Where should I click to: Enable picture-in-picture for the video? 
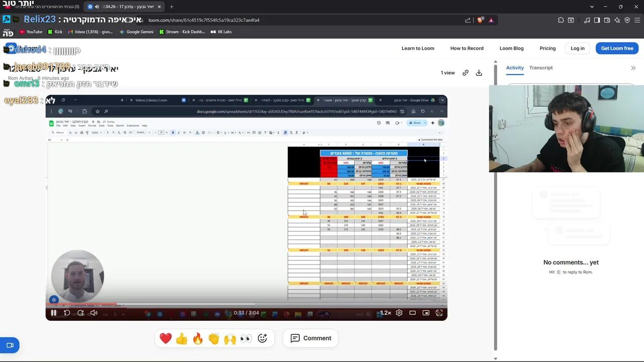(x=426, y=313)
